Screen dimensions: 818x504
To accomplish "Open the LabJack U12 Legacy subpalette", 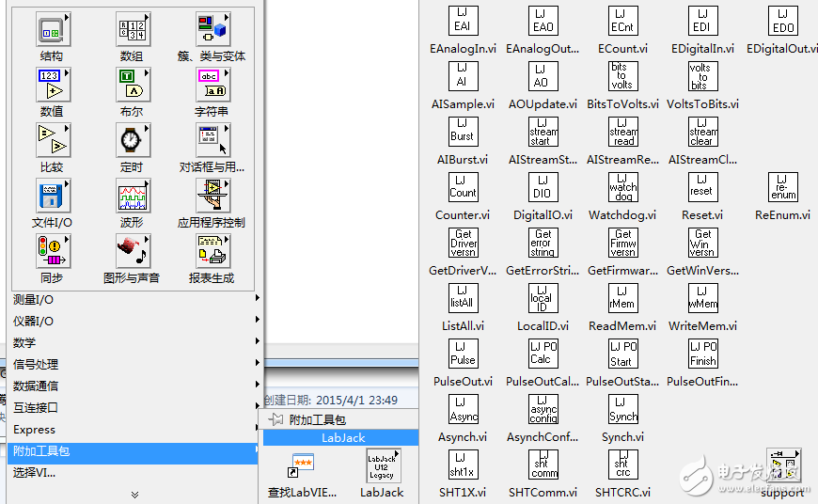I will (383, 465).
